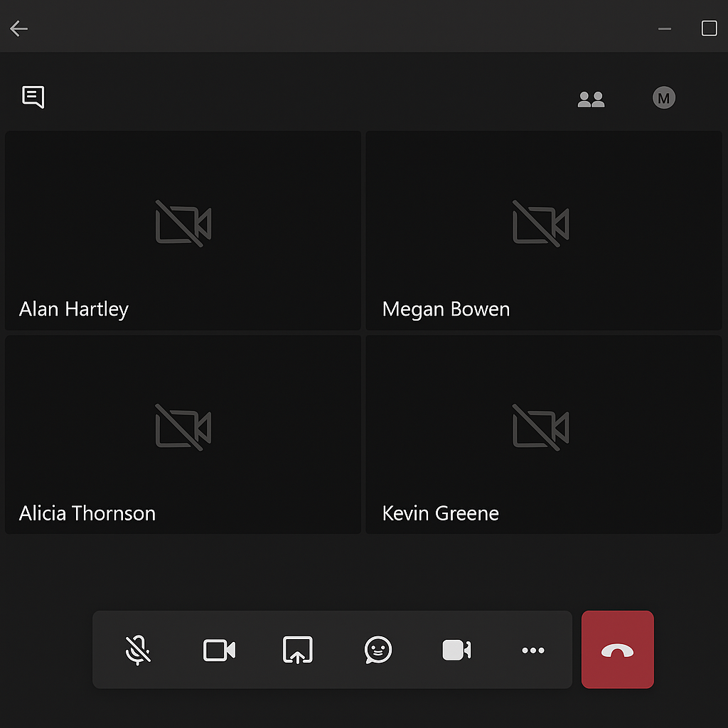Select Alicia Thornson's video tile
This screenshot has width=728, height=728.
183,434
